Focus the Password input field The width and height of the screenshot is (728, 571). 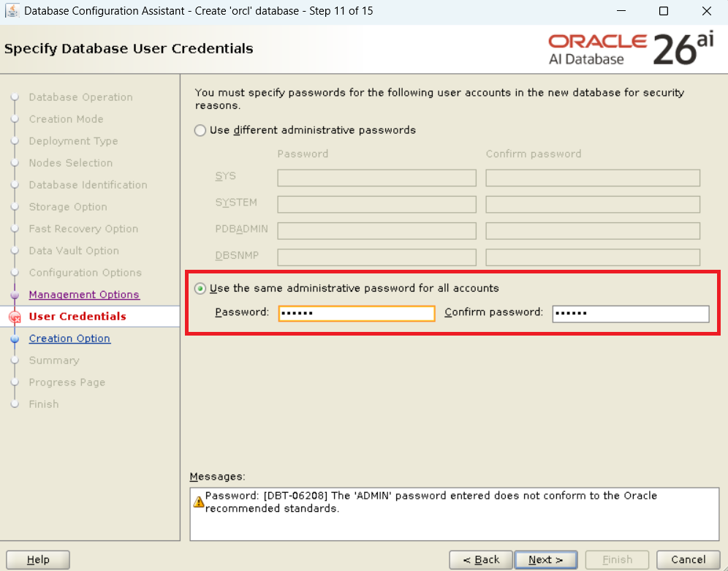tap(357, 313)
